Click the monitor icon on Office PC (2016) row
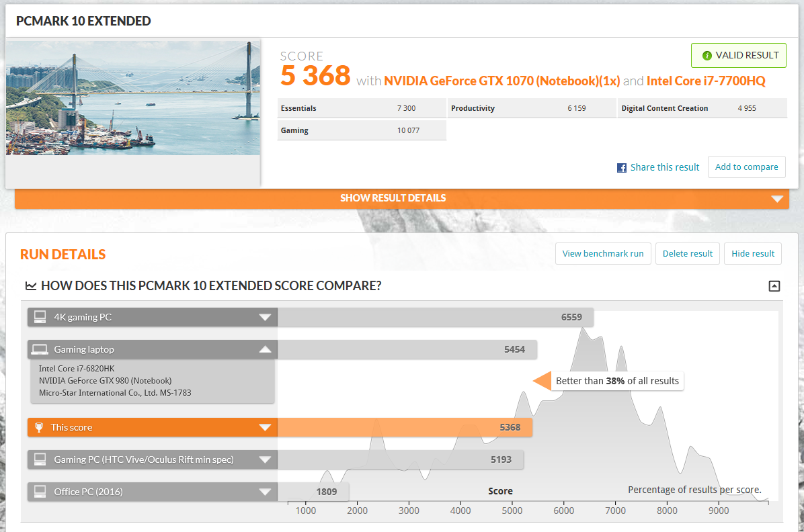The image size is (804, 532). click(40, 492)
